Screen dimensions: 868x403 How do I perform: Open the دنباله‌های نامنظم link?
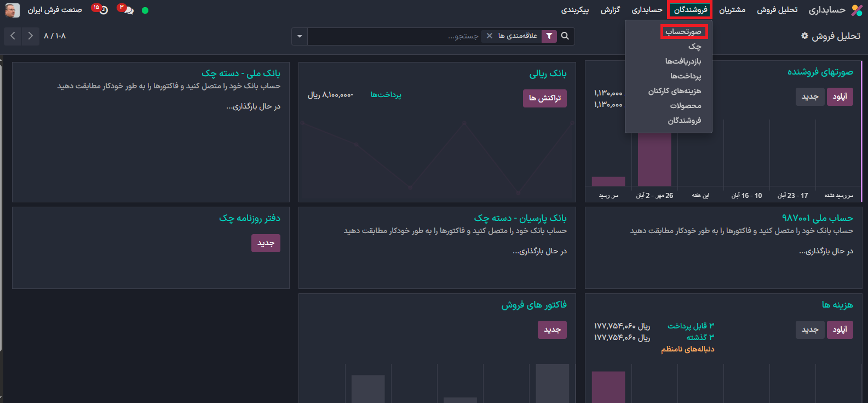coord(687,349)
